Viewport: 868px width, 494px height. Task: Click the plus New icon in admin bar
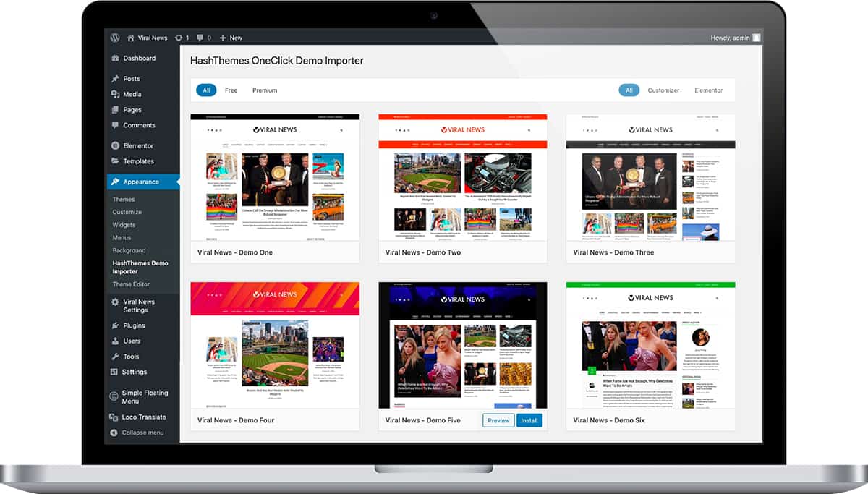(223, 38)
